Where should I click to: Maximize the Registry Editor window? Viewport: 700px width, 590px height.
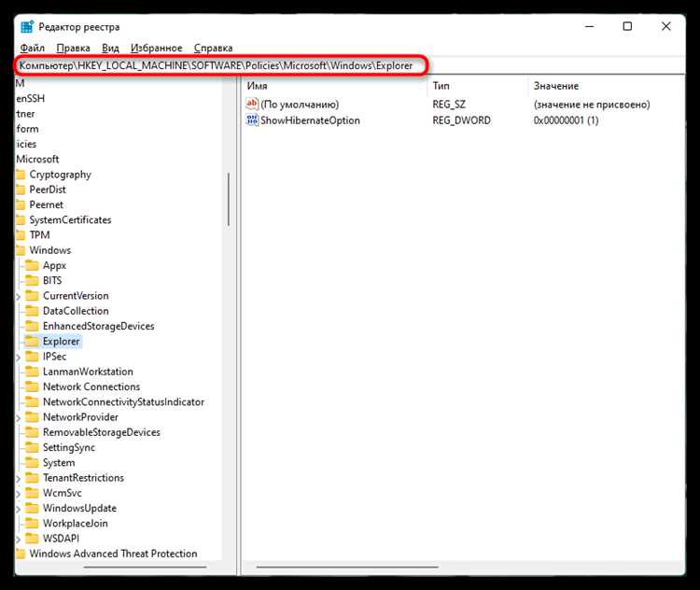(627, 26)
